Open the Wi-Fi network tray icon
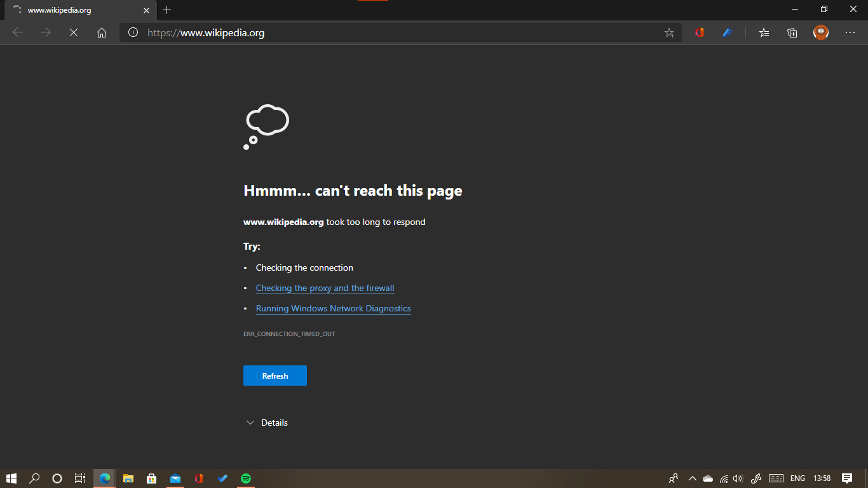This screenshot has height=488, width=868. point(723,478)
